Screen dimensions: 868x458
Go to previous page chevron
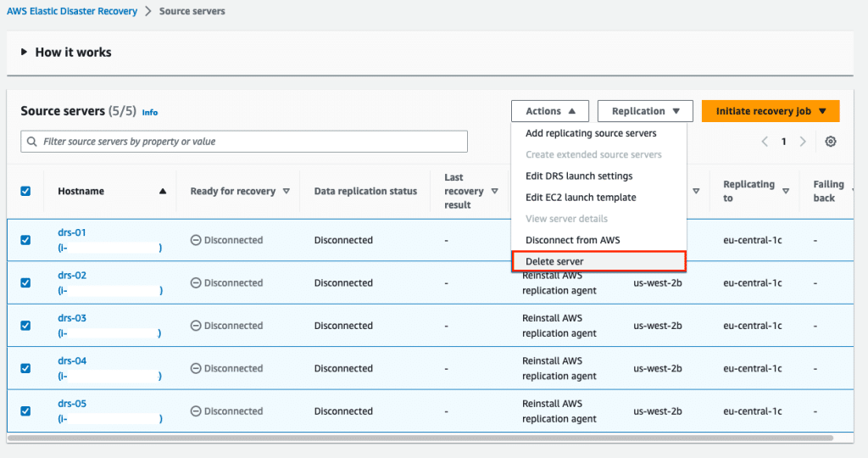765,142
